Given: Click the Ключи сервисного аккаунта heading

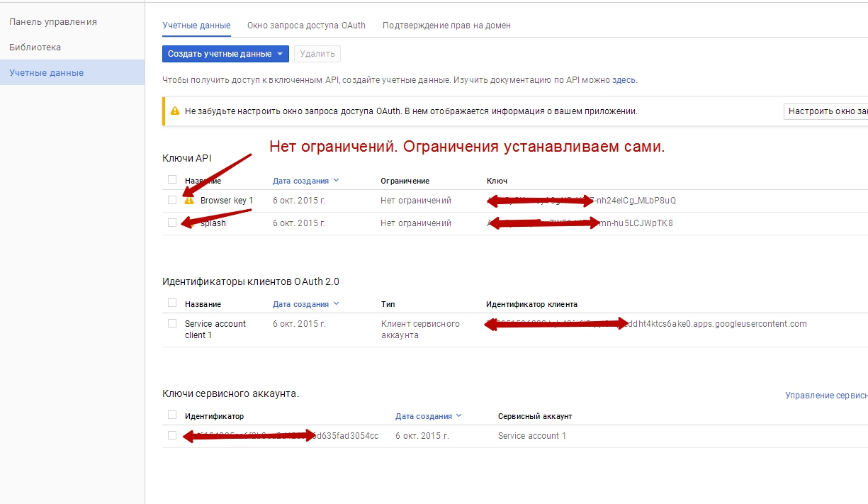Looking at the screenshot, I should pos(231,393).
